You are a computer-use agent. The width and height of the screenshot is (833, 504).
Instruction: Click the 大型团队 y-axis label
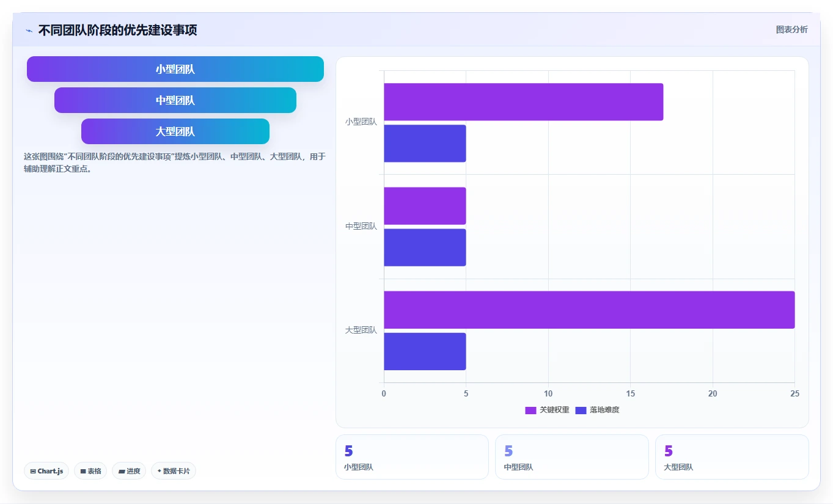click(x=361, y=330)
